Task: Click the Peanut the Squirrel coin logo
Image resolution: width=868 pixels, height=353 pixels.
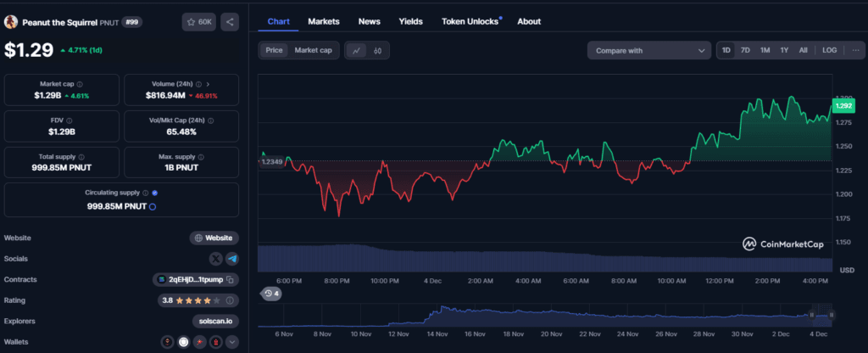Action: coord(10,22)
